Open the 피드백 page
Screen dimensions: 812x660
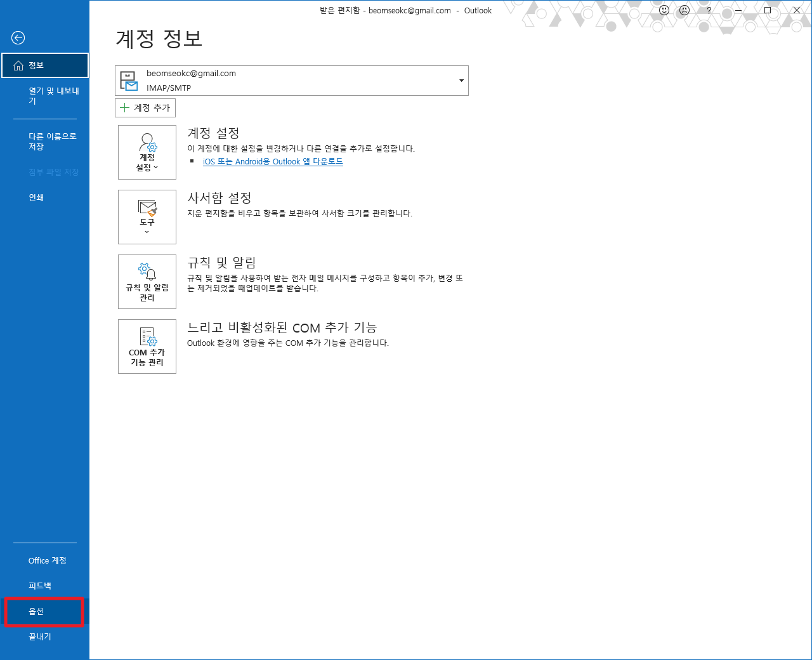(x=45, y=586)
